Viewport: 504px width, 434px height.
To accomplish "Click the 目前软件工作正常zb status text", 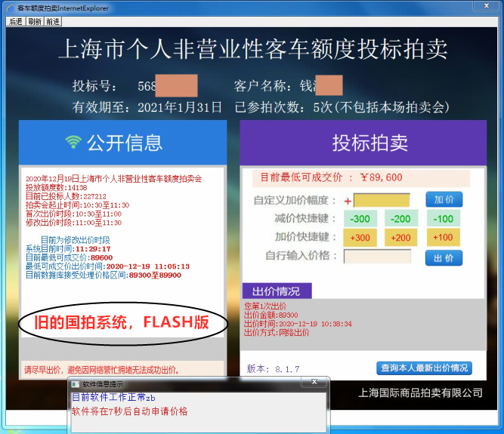I will tap(113, 398).
